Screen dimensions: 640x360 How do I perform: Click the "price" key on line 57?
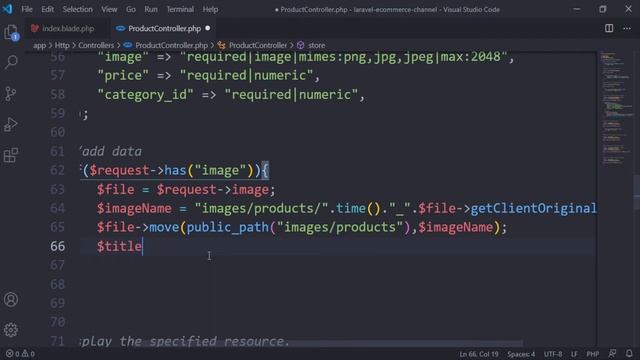(x=122, y=75)
